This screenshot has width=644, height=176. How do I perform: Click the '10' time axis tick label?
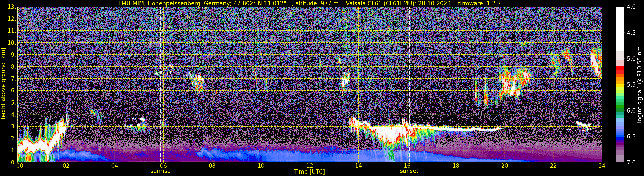click(x=261, y=166)
